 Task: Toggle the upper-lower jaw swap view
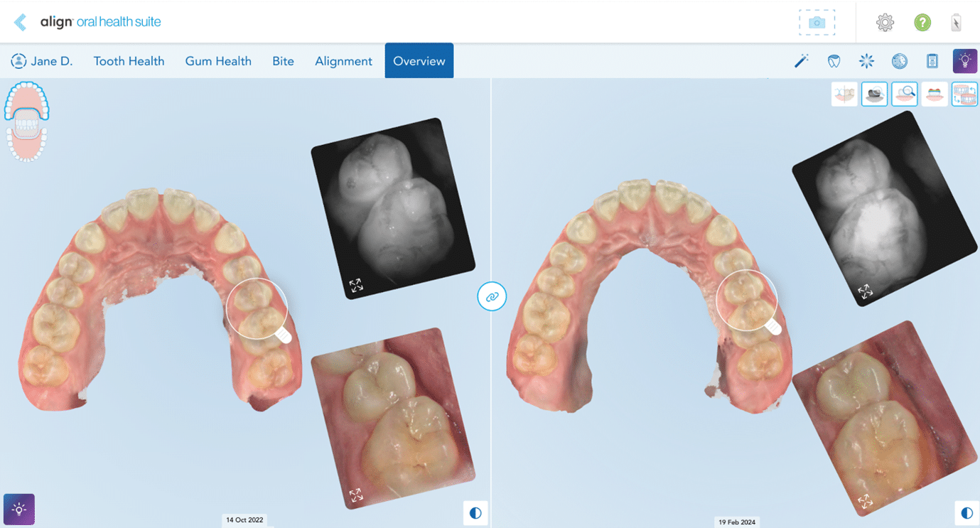964,94
